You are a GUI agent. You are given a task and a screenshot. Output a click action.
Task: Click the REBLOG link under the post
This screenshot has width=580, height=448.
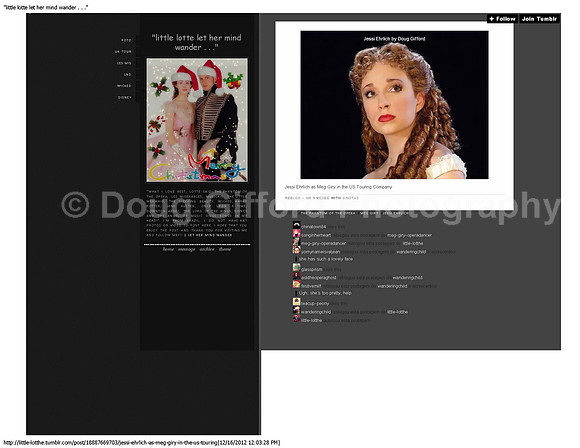[293, 198]
